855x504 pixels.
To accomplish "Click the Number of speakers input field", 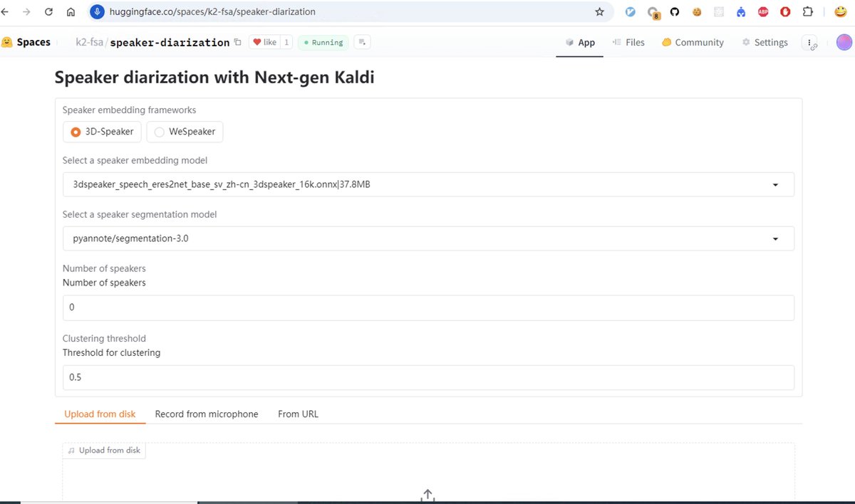I will pos(428,308).
